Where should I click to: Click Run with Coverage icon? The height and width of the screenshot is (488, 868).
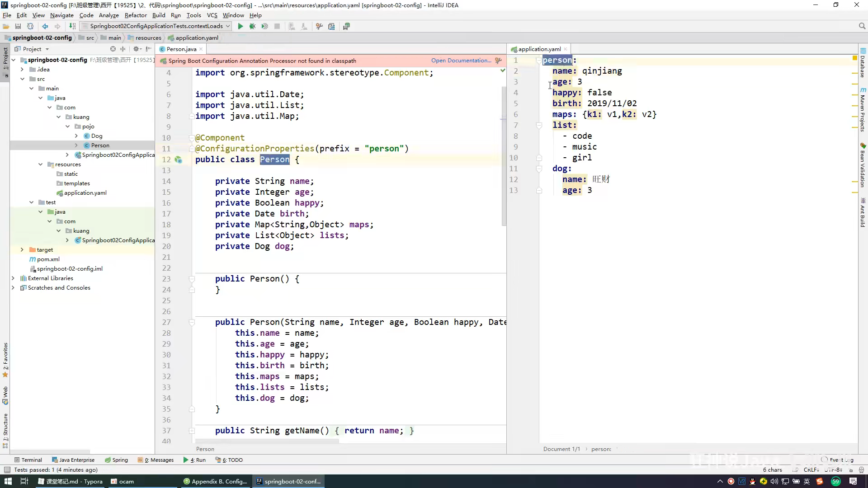coord(265,26)
